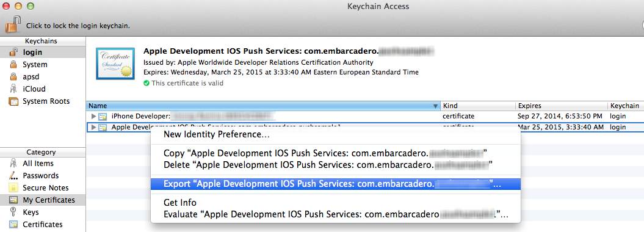Expand the iPhone Developer certificate row
This screenshot has height=232, width=644.
pos(93,116)
